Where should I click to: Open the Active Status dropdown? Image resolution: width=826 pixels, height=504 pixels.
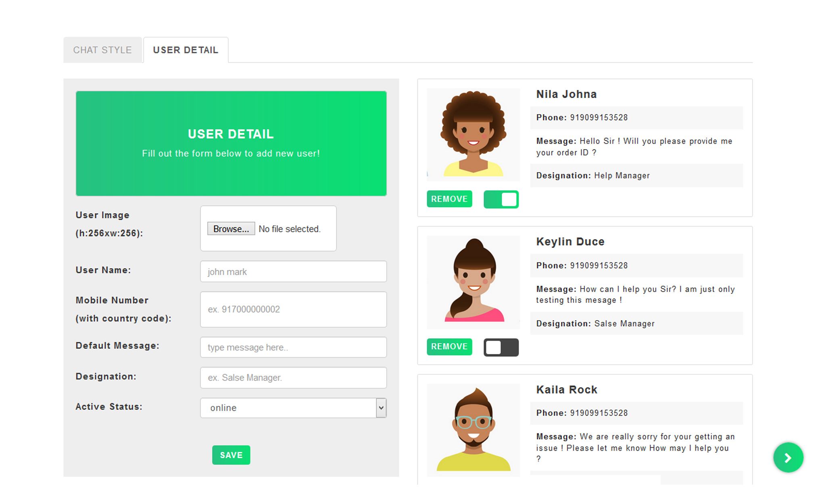(293, 408)
